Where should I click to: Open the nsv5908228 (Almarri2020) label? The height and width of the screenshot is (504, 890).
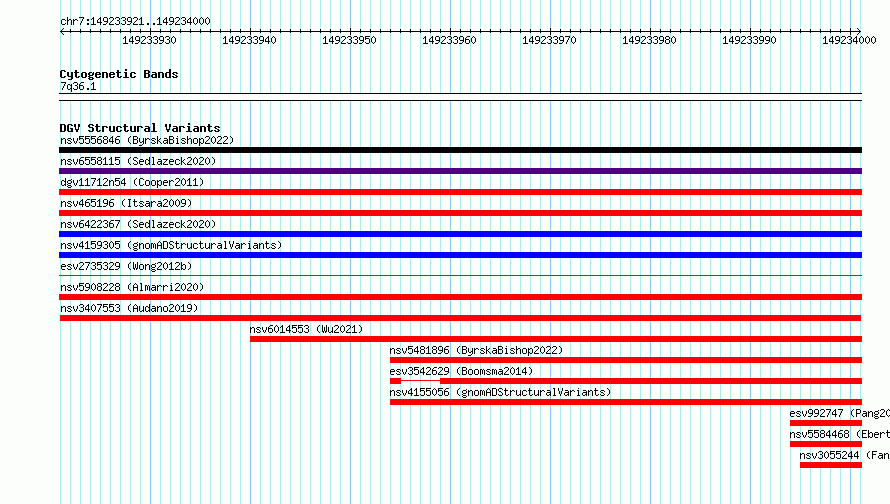(x=132, y=287)
